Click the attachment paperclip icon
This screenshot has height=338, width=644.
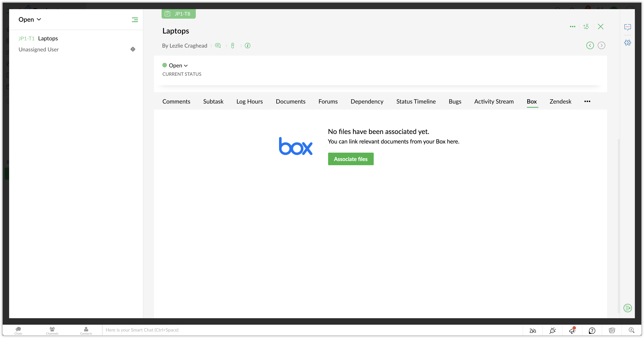coord(232,45)
